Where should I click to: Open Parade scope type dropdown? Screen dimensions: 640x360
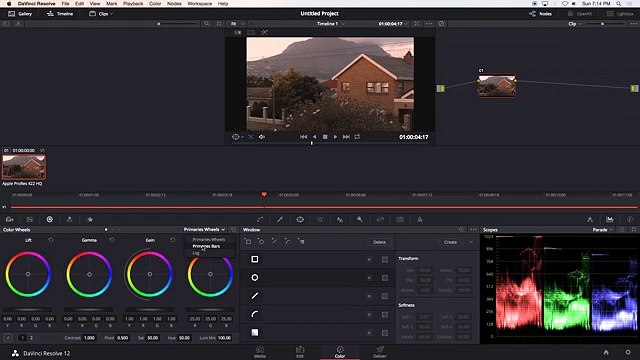603,230
